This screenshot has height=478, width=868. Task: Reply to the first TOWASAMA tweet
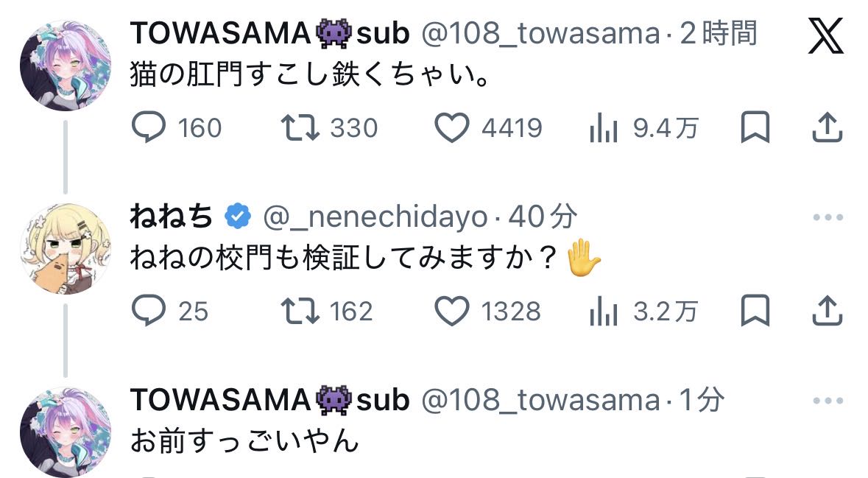click(x=149, y=128)
